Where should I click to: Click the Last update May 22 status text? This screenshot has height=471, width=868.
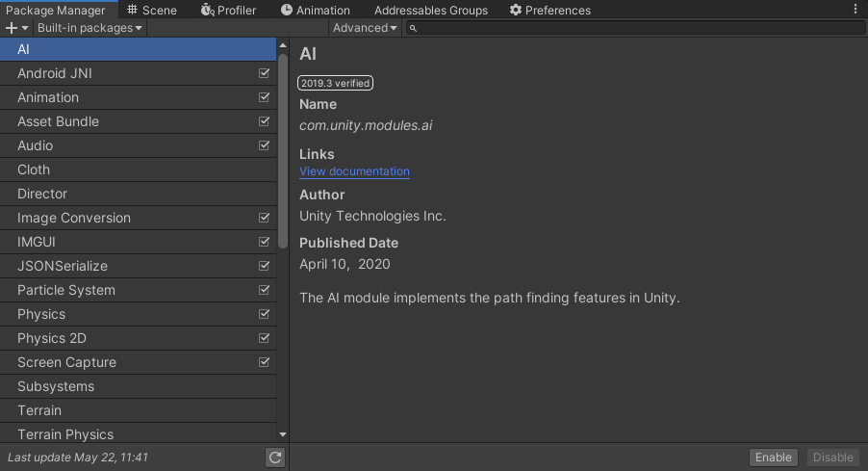click(x=78, y=458)
